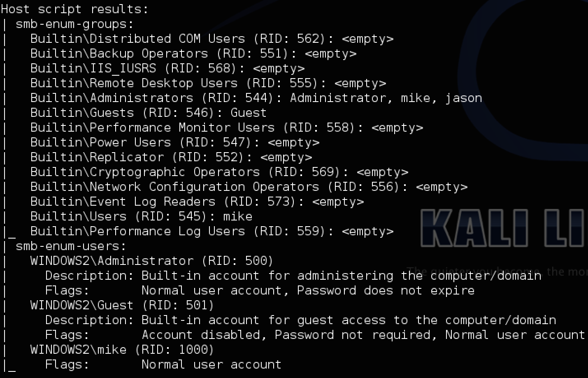The image size is (588, 378).
Task: Click the Builtin\Performance Log Users line
Action: (x=211, y=231)
